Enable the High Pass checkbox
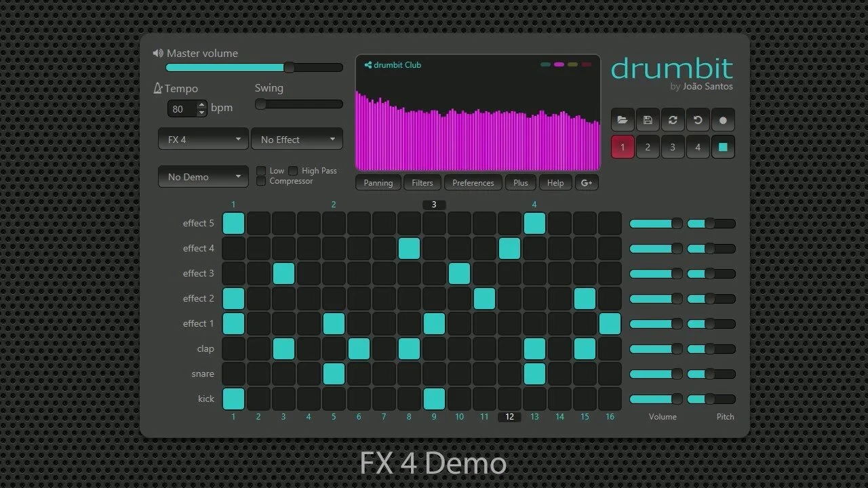Viewport: 868px width, 488px height. [x=293, y=171]
